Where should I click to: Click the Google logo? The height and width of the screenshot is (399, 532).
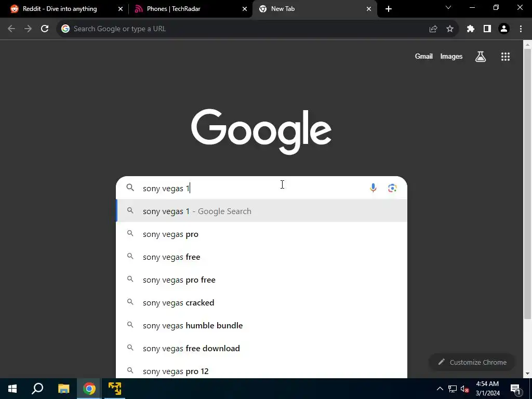(261, 131)
